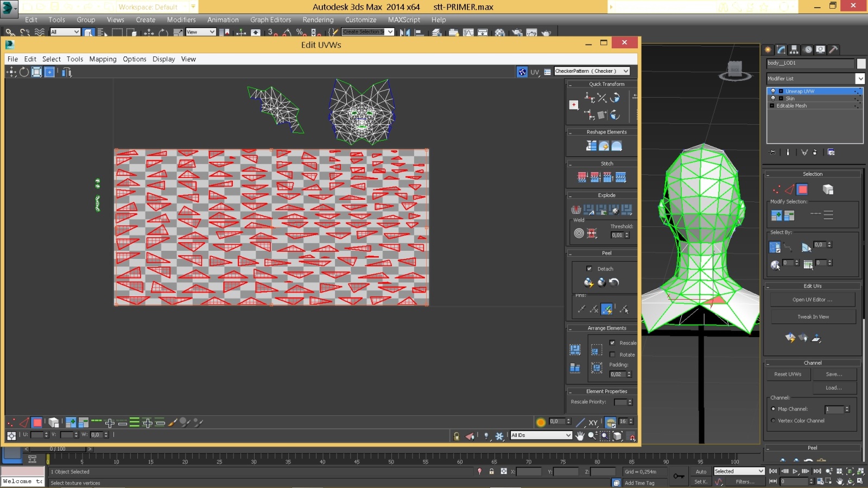Click the highlighted Auto Pin Moved Vertices icon
The height and width of the screenshot is (488, 868).
607,309
